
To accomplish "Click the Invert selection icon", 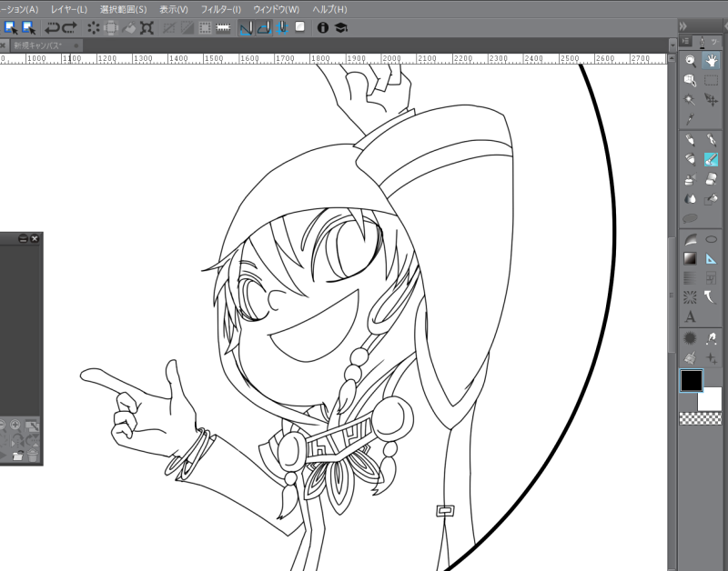I will [x=187, y=28].
